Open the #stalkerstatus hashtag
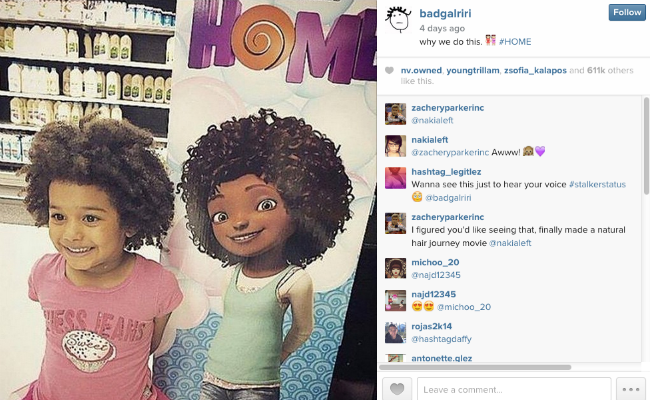Screen dimensions: 650x400 click(597, 184)
